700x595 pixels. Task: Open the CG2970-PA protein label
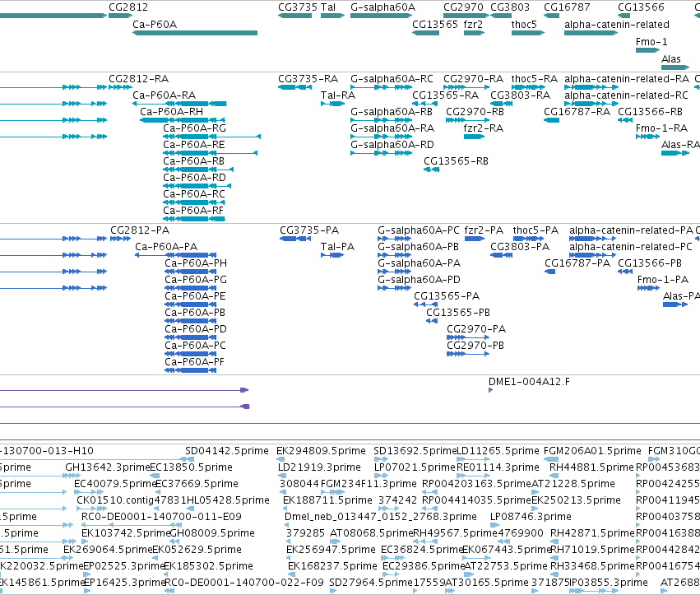[x=476, y=329]
